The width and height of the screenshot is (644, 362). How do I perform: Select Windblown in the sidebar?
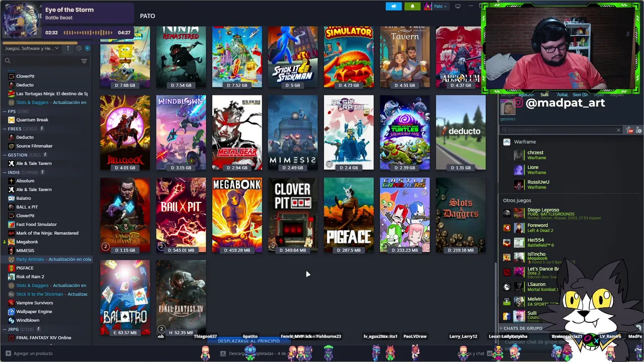(28, 320)
